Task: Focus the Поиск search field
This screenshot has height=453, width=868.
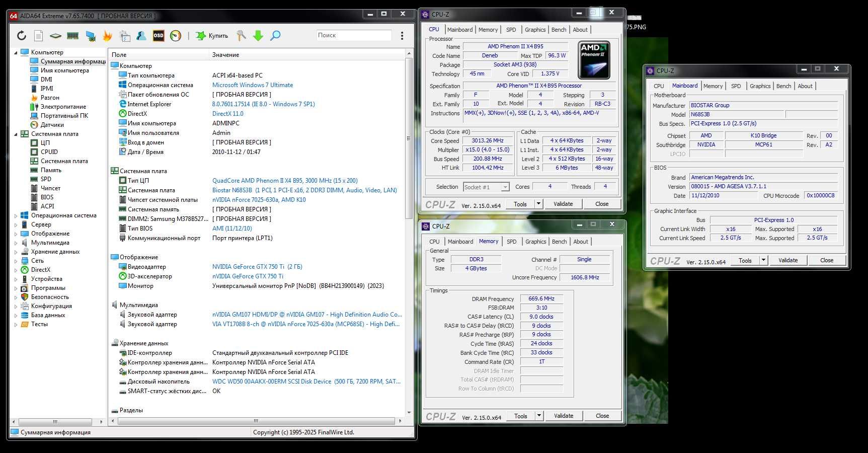Action: pyautogui.click(x=354, y=35)
